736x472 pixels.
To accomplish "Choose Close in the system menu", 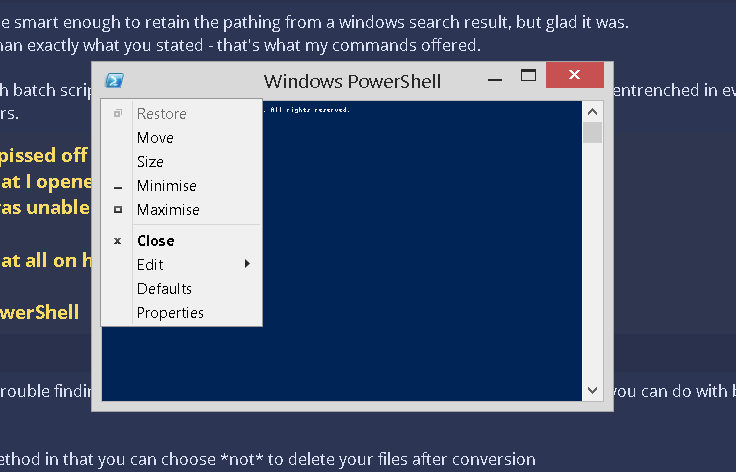I will (182, 241).
